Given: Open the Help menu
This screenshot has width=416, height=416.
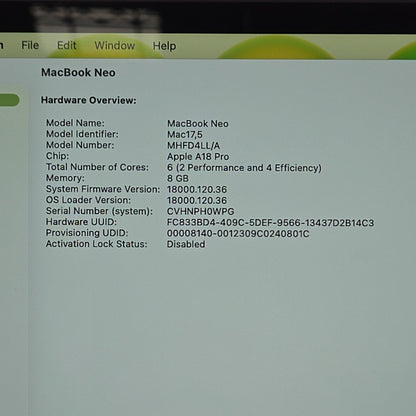Looking at the screenshot, I should point(164,46).
